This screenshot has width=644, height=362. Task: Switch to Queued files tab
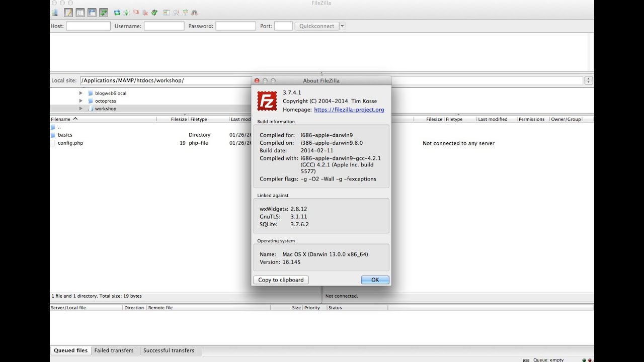tap(71, 350)
